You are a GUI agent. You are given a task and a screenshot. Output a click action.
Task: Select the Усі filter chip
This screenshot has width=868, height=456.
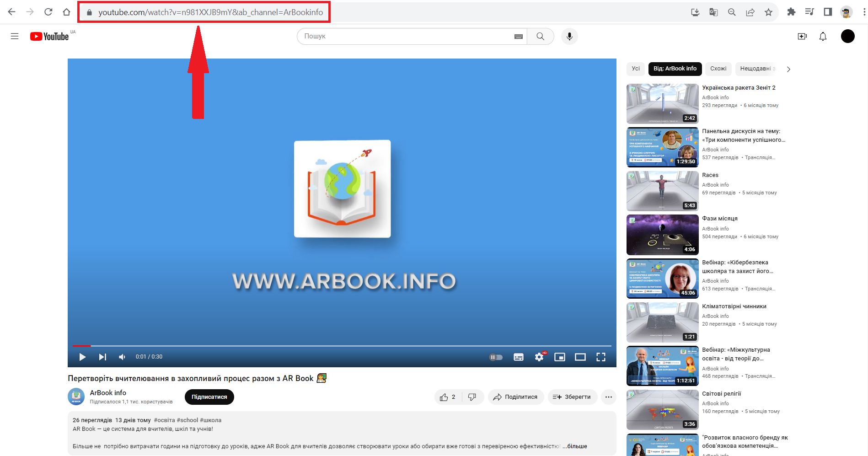[x=636, y=69]
